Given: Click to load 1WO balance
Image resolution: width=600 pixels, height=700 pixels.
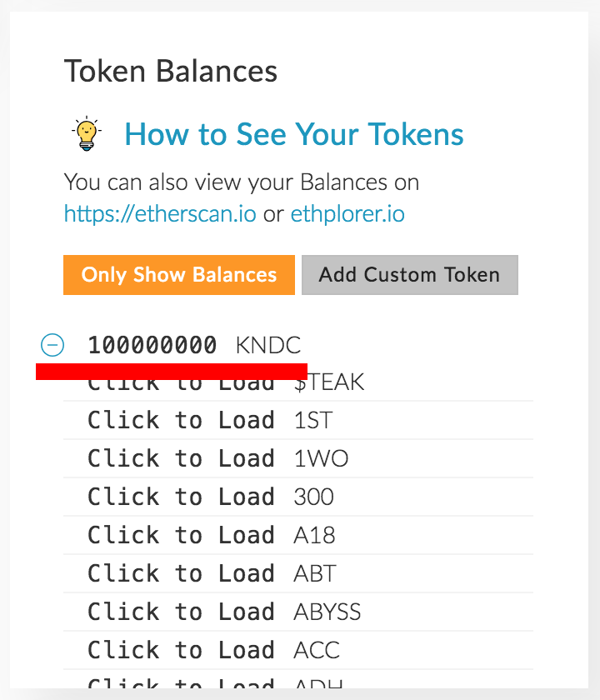Looking at the screenshot, I should (x=181, y=458).
